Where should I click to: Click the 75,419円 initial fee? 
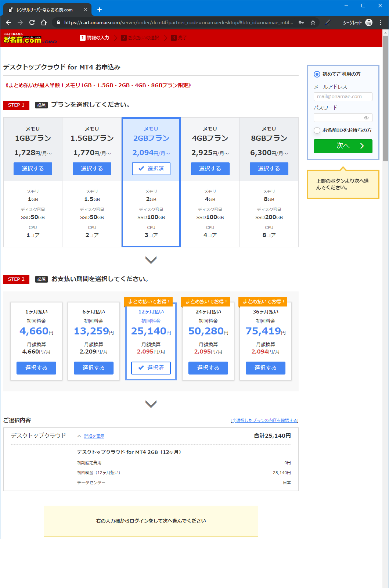click(x=266, y=331)
